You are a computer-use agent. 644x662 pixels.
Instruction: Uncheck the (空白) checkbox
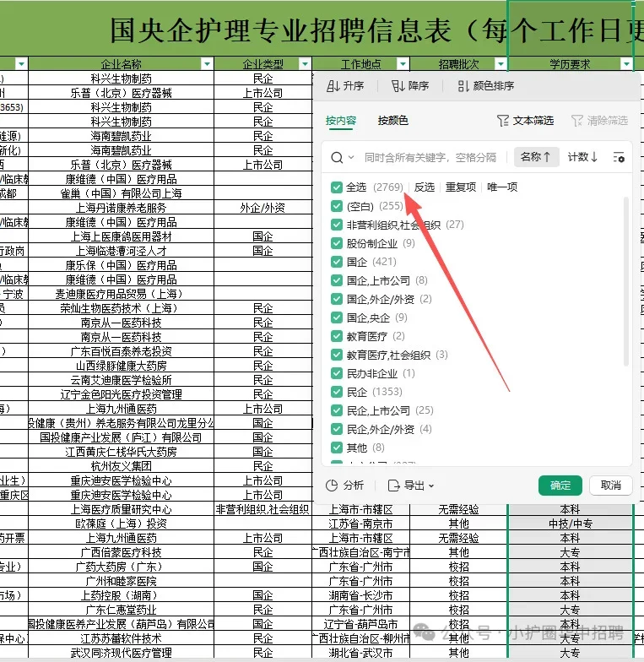pos(336,206)
